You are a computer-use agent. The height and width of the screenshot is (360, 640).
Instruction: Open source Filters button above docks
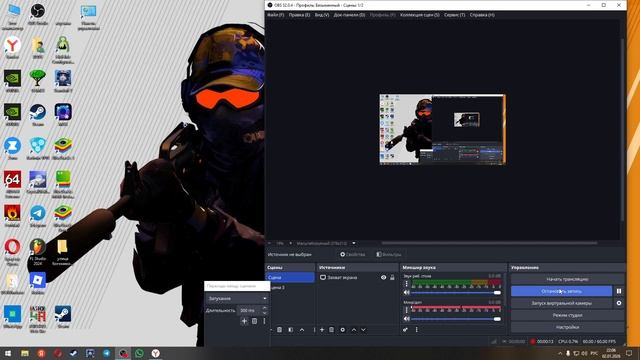[389, 254]
